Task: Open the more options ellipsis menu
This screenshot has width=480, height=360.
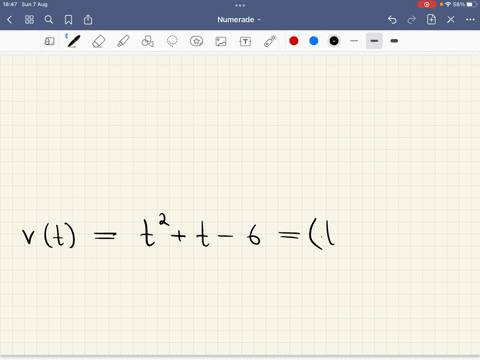Action: pos(470,20)
